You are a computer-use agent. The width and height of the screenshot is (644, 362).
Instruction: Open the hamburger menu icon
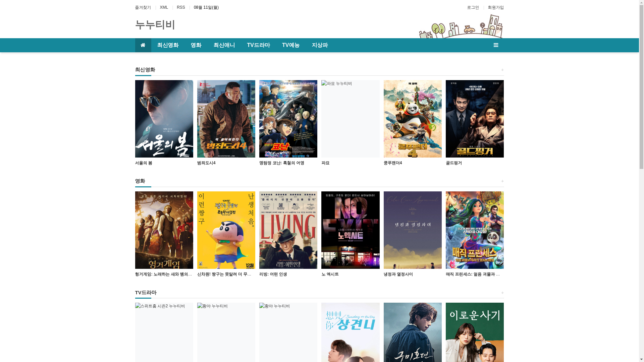496,45
